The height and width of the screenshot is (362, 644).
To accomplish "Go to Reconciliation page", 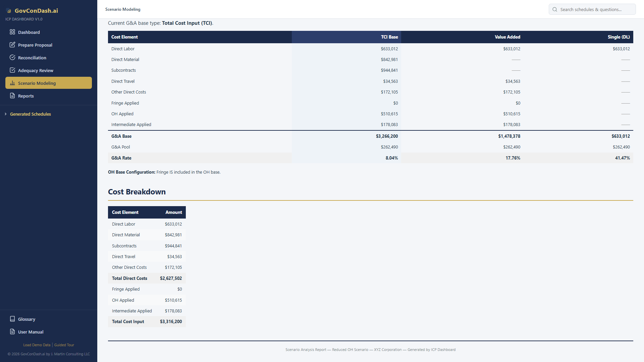I will [x=32, y=58].
